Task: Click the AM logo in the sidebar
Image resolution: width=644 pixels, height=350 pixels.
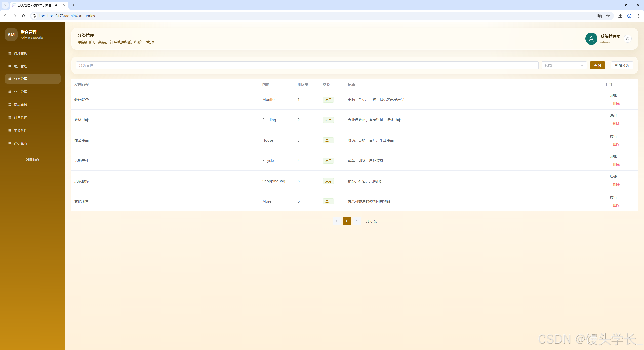Action: click(x=11, y=35)
